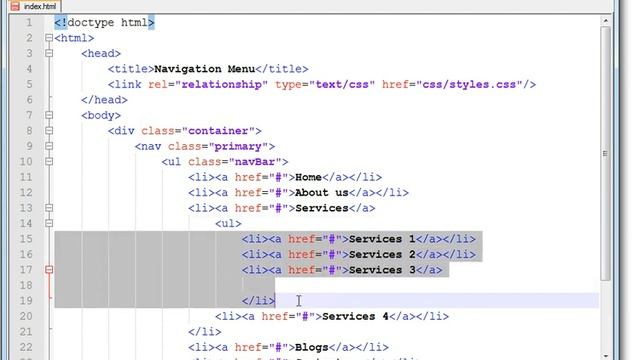Collapse the red fold marker on line 17
This screenshot has width=640, height=360.
[49, 269]
